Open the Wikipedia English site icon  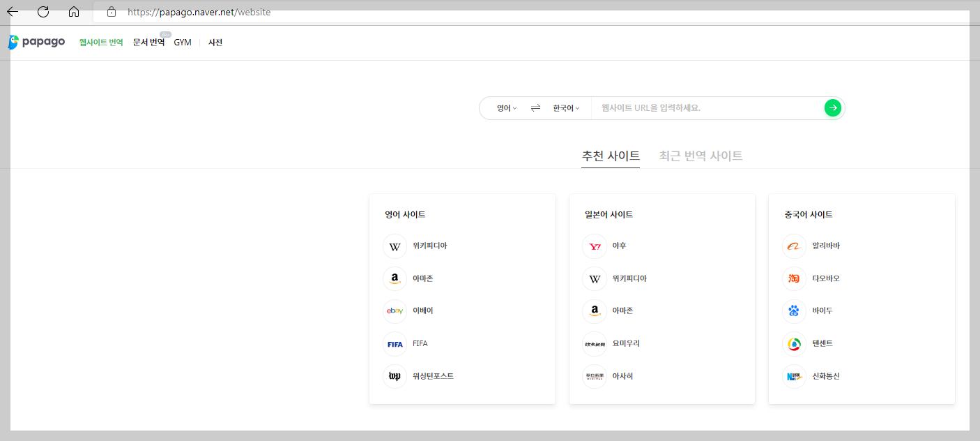[x=395, y=246]
